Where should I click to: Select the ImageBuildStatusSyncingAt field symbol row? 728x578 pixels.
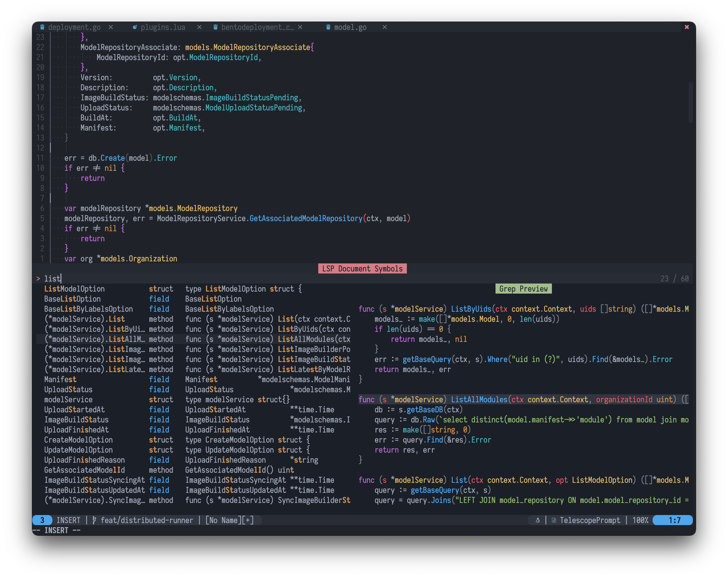(x=193, y=480)
